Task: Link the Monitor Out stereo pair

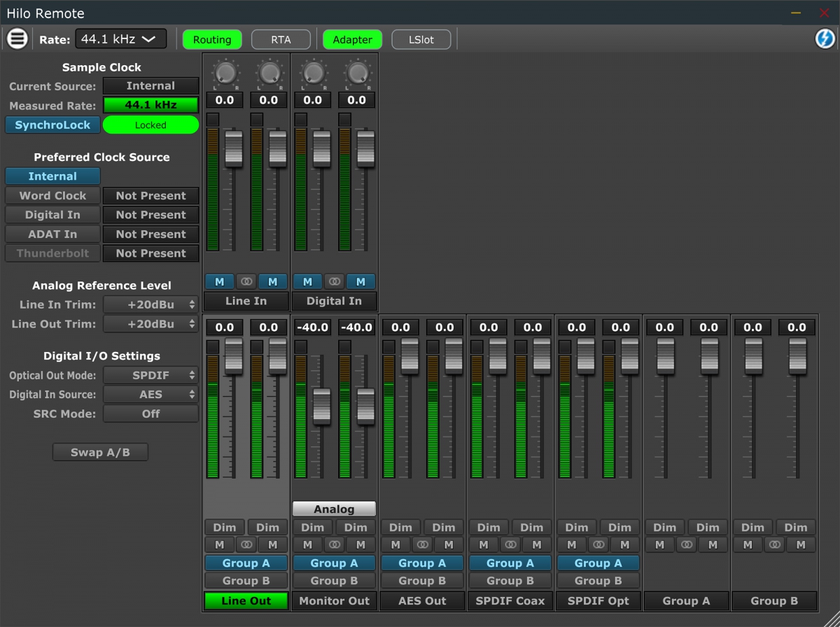Action: 334,544
